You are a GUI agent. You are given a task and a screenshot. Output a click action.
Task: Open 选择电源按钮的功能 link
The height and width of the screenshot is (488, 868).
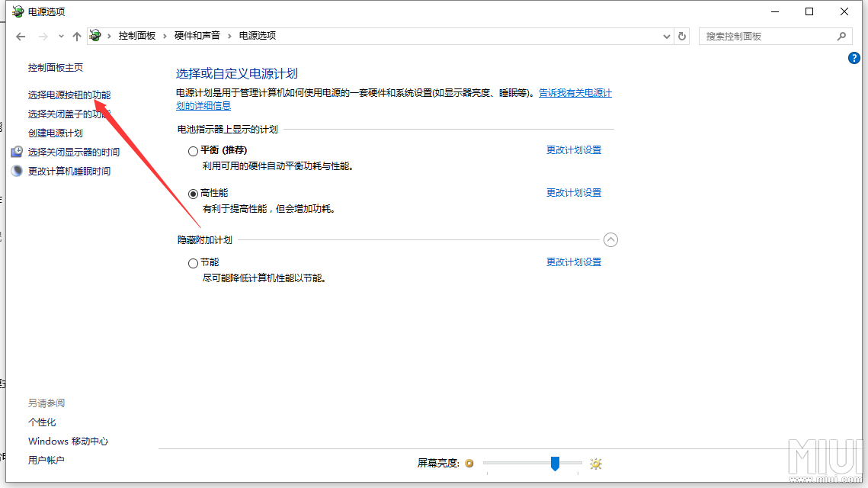(69, 95)
